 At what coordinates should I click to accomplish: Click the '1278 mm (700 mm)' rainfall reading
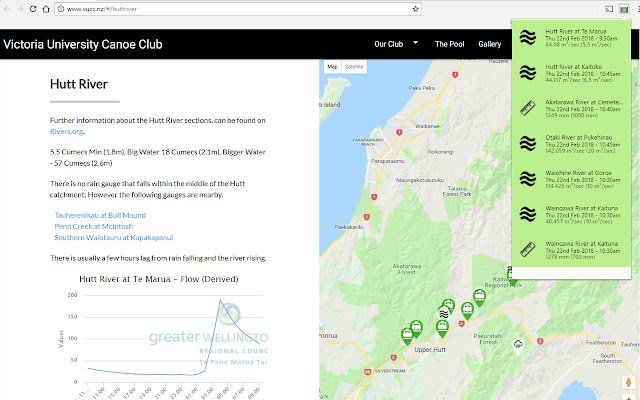[x=570, y=257]
